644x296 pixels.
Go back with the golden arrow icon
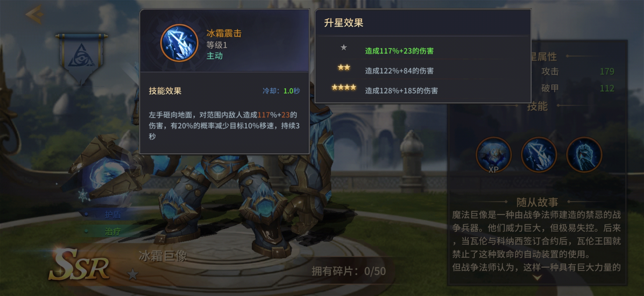point(35,15)
